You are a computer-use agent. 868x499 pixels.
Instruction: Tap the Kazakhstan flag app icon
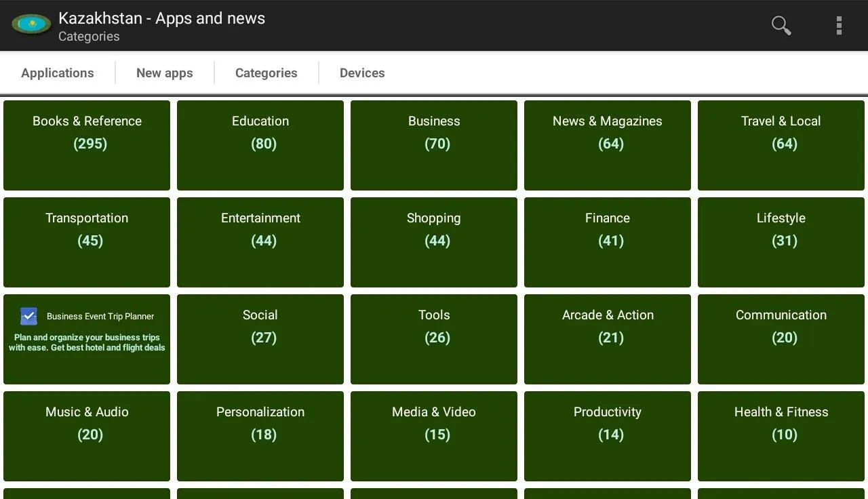point(31,25)
